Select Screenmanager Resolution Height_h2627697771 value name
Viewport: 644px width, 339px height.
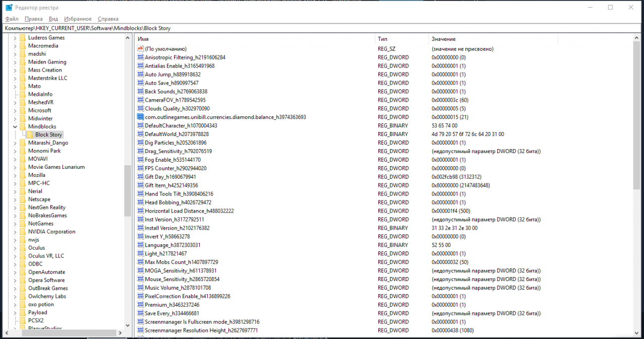point(201,330)
